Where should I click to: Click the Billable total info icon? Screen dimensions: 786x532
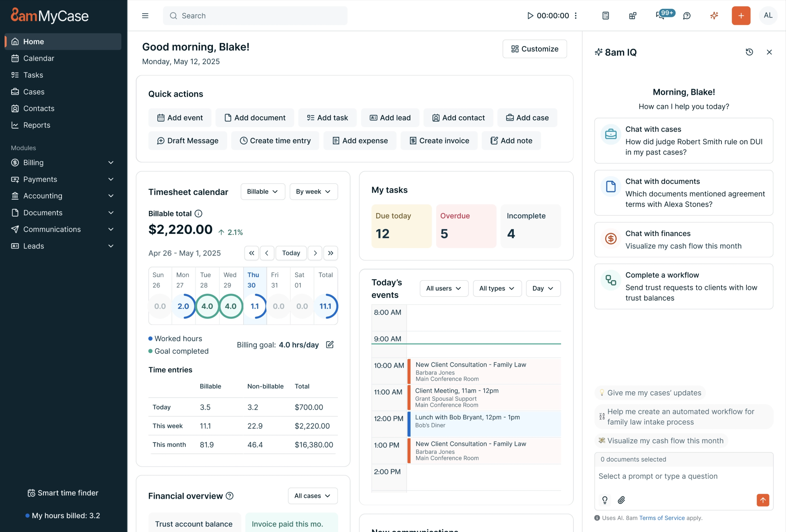click(198, 213)
